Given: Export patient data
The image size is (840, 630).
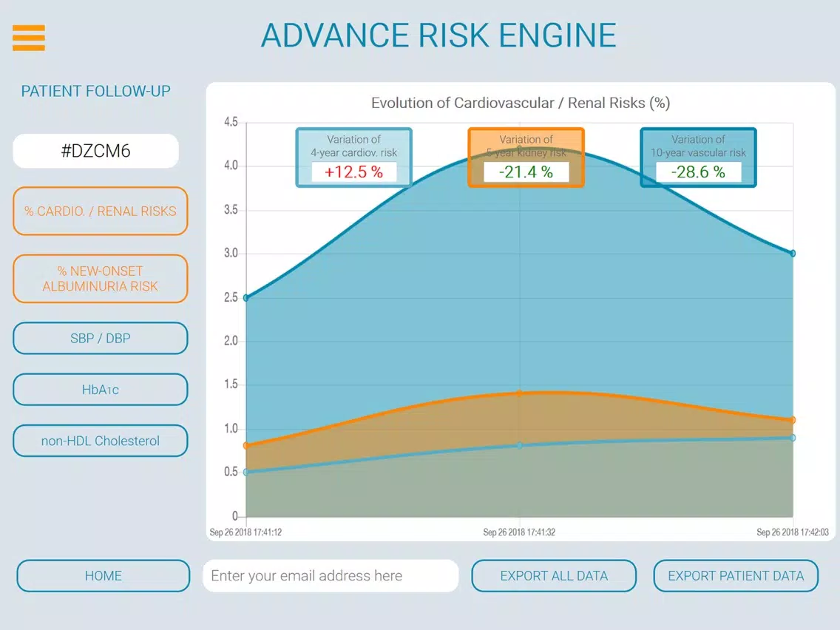Looking at the screenshot, I should coord(736,576).
